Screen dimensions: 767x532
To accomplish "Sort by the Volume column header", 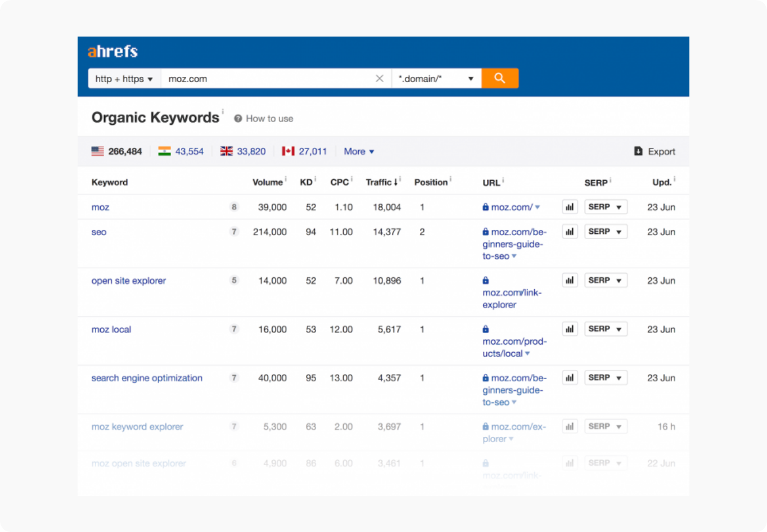I will tap(268, 182).
